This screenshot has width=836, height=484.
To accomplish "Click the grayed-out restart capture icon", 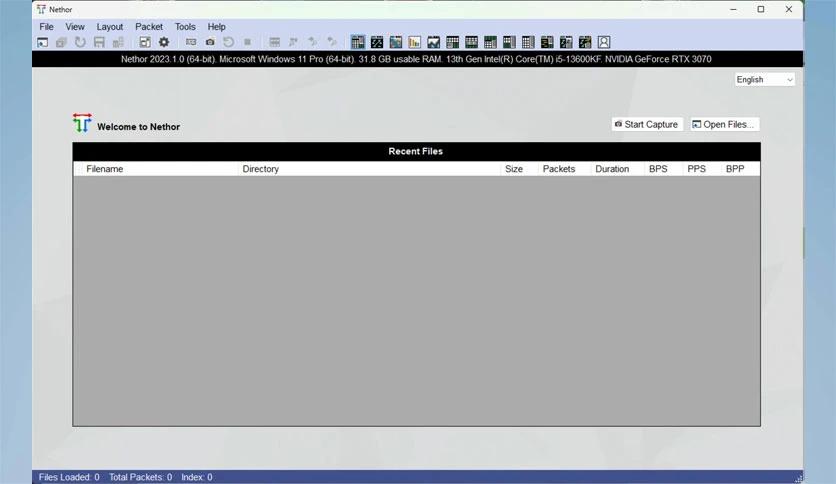I will (229, 42).
